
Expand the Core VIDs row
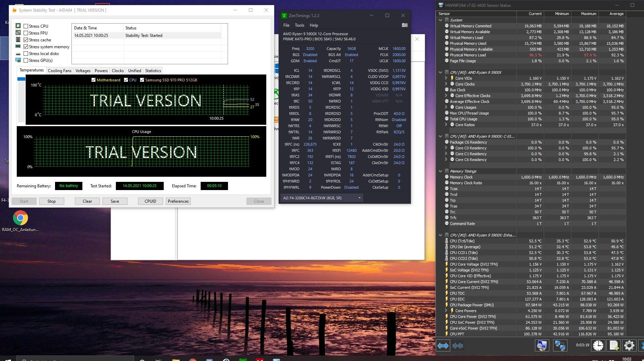tap(446, 78)
